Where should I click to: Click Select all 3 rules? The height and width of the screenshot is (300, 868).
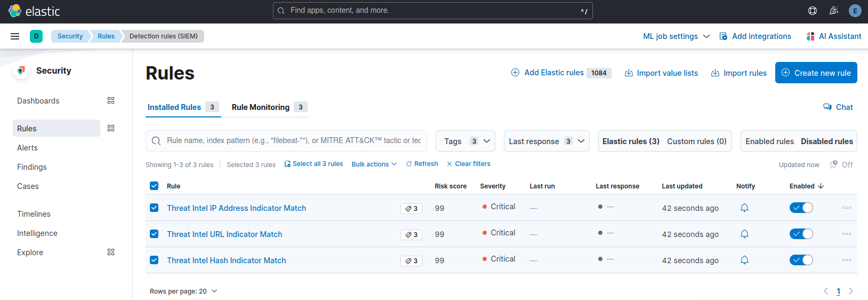(x=314, y=164)
